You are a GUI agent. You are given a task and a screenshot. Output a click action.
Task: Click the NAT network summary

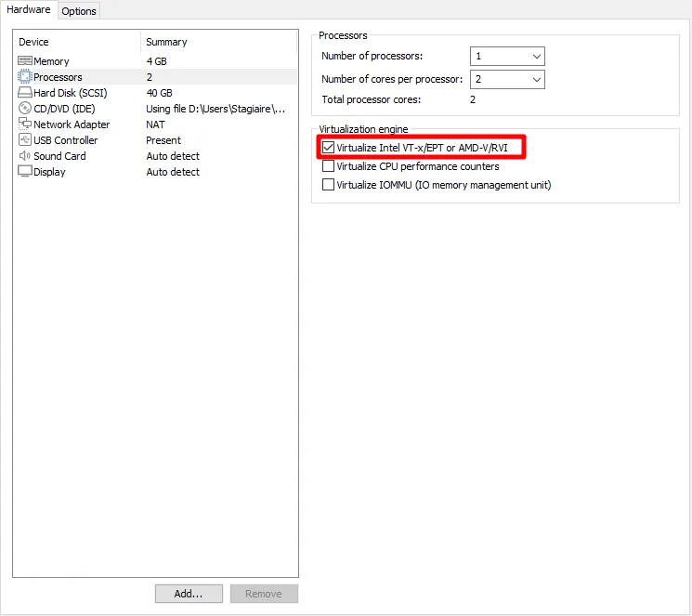[x=155, y=125]
